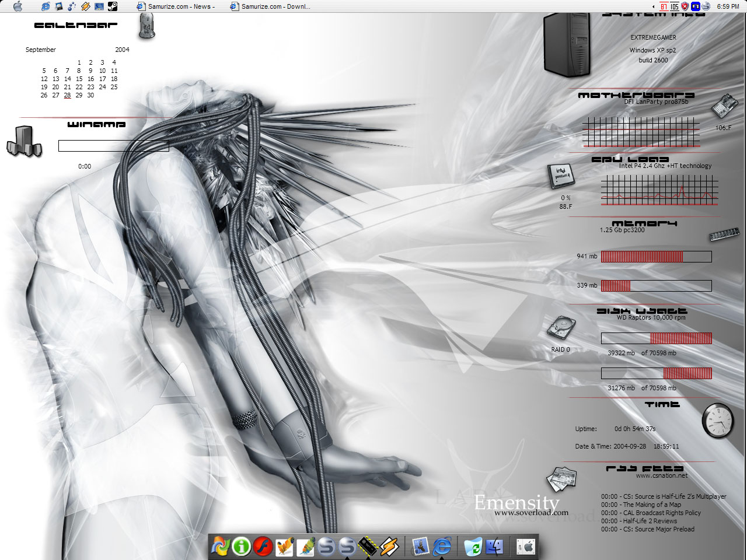The image size is (747, 560).
Task: Click the first Samurize S dock icon
Action: pyautogui.click(x=326, y=546)
